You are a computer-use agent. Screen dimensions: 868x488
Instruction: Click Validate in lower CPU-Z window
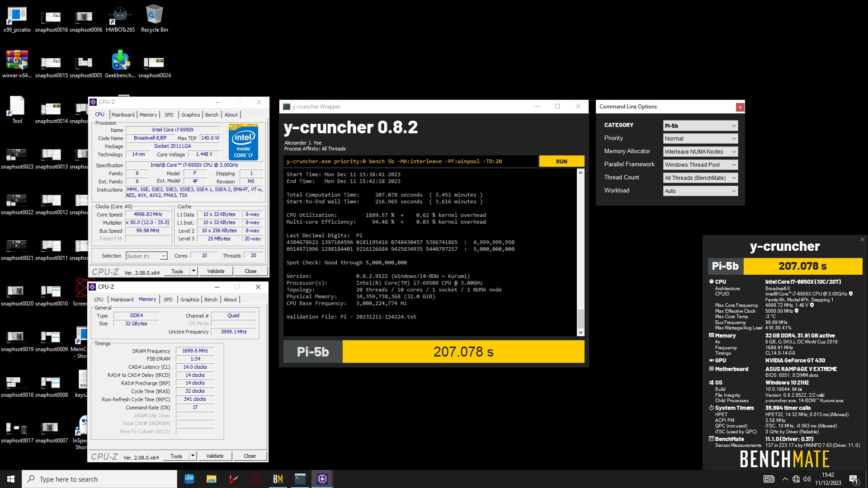pyautogui.click(x=215, y=456)
